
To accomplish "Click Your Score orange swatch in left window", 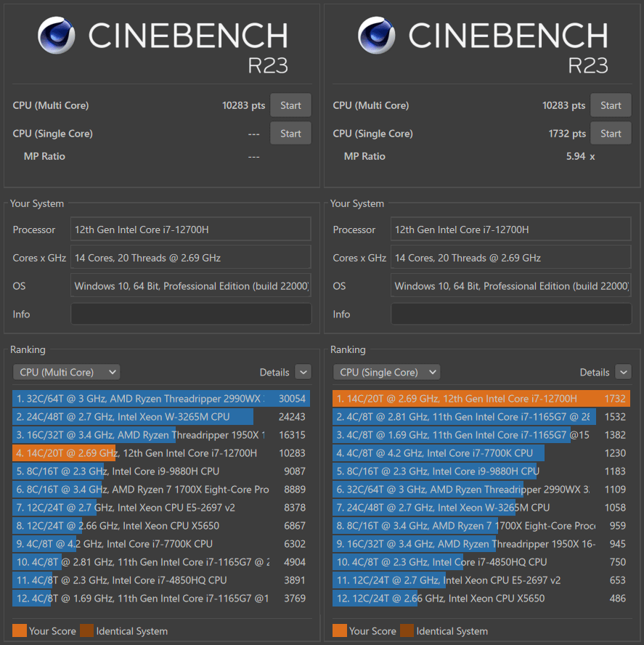I will pyautogui.click(x=20, y=630).
